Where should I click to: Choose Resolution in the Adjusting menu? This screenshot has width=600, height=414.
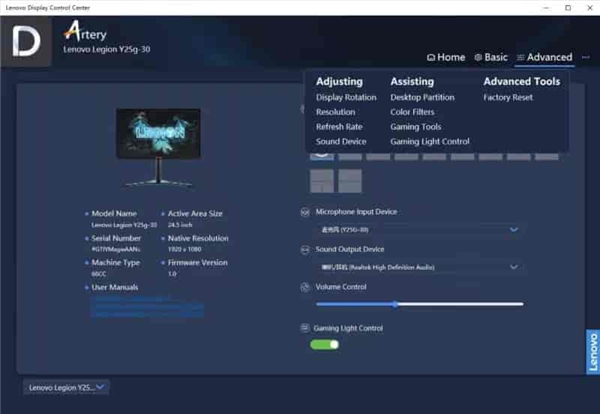336,112
